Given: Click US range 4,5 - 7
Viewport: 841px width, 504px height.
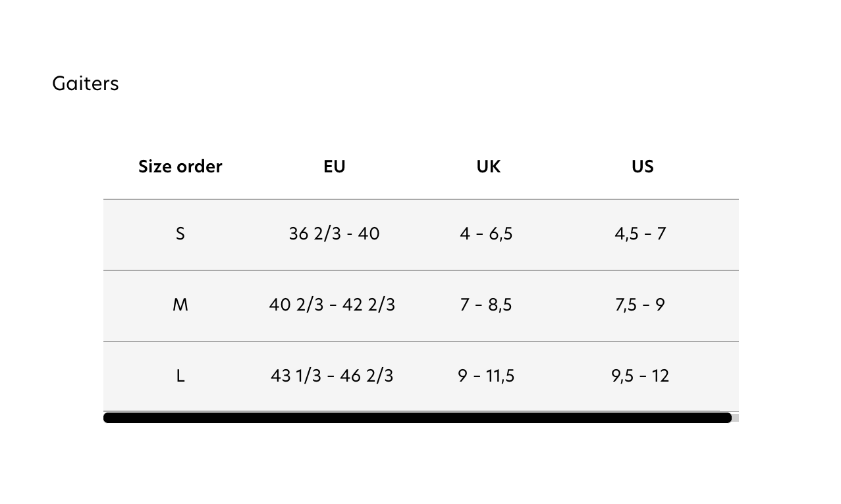Looking at the screenshot, I should pyautogui.click(x=640, y=234).
